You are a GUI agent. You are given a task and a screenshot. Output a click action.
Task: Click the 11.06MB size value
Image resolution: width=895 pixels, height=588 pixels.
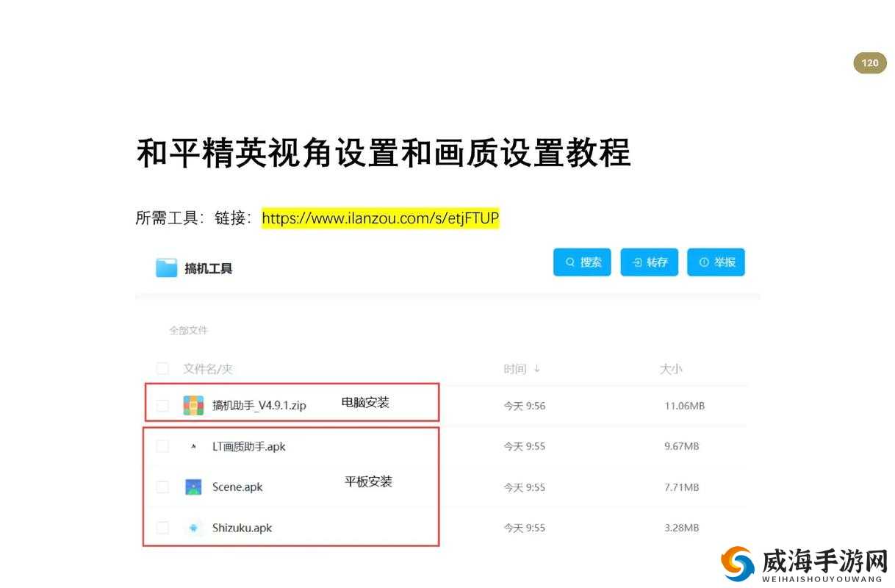coord(685,406)
